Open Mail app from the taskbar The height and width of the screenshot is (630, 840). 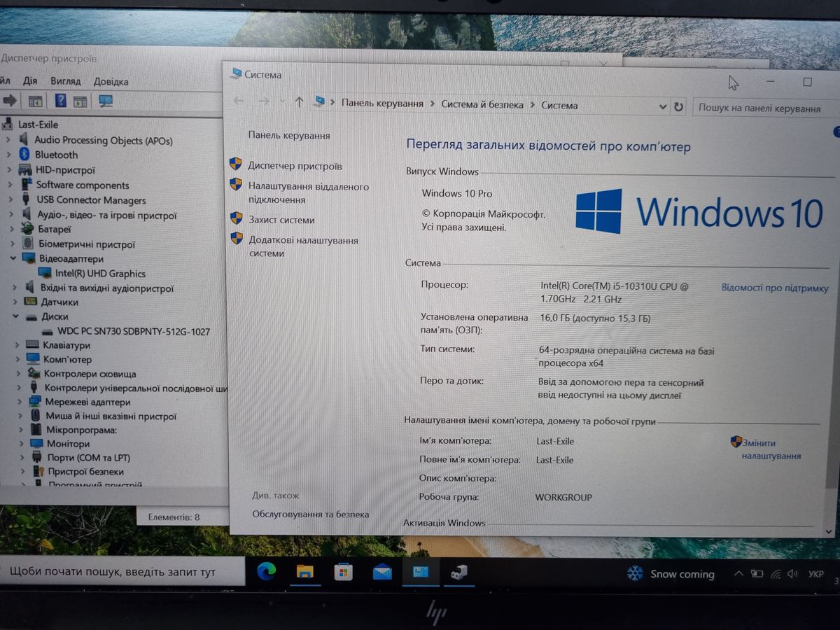click(x=382, y=572)
